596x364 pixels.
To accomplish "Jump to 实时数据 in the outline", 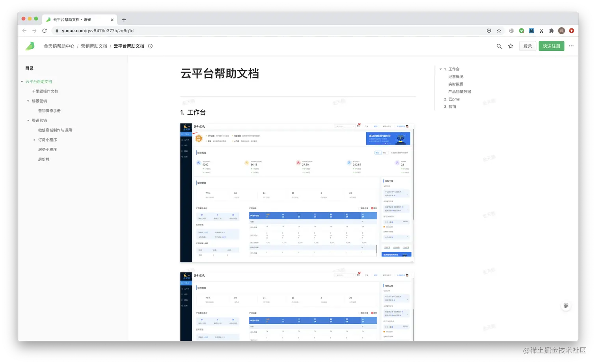I will pos(456,84).
